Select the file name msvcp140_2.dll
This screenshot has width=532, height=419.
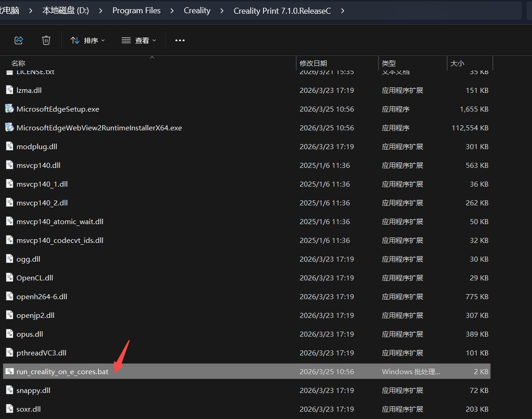42,203
